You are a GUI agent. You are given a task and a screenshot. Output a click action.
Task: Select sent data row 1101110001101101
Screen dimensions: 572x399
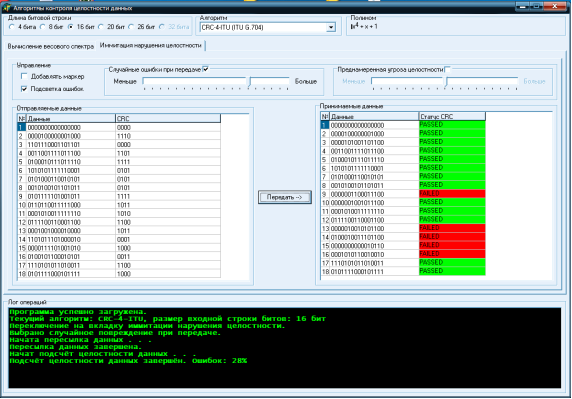pyautogui.click(x=119, y=145)
